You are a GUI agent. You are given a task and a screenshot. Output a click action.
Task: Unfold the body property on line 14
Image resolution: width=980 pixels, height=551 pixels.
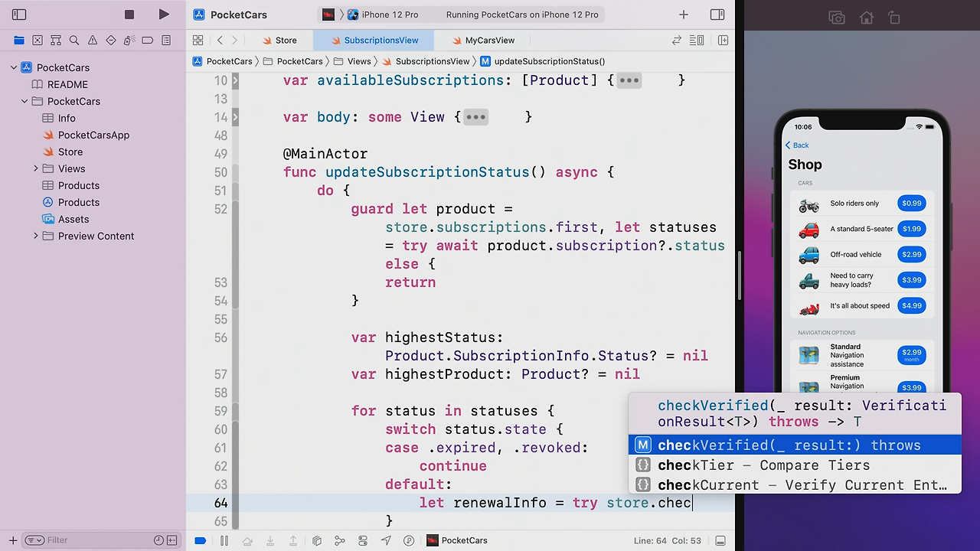click(235, 117)
